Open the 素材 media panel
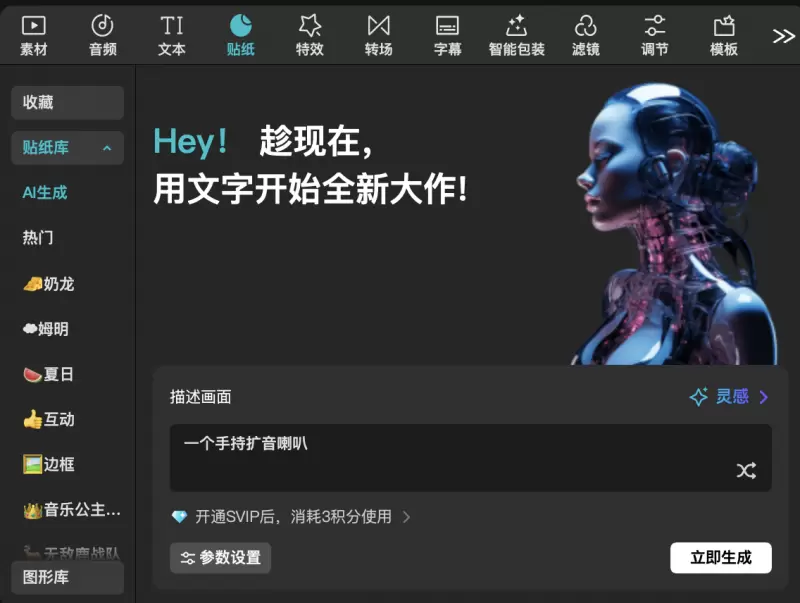The width and height of the screenshot is (800, 603). point(33,35)
